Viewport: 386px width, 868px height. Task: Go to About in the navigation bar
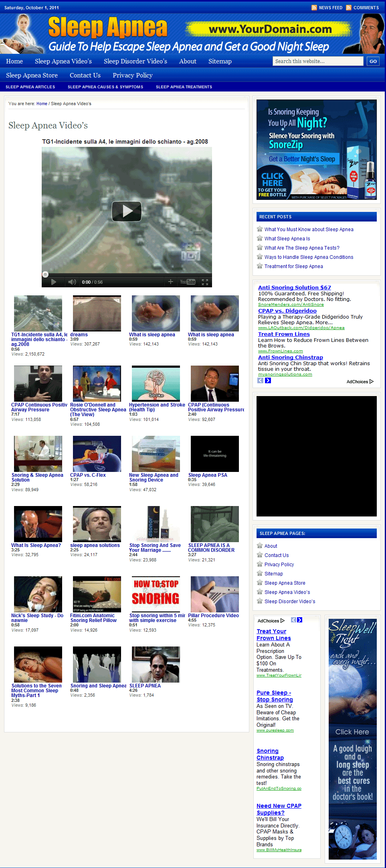(188, 61)
